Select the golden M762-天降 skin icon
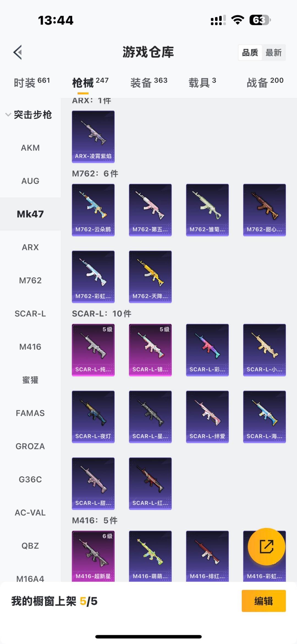Viewport: 297px width, 644px height. 150,277
